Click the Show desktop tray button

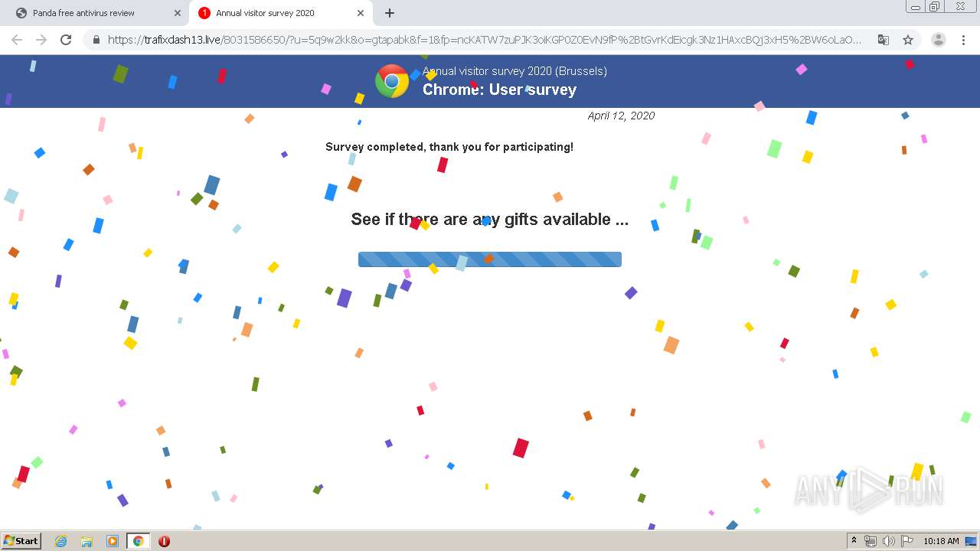tap(972, 541)
